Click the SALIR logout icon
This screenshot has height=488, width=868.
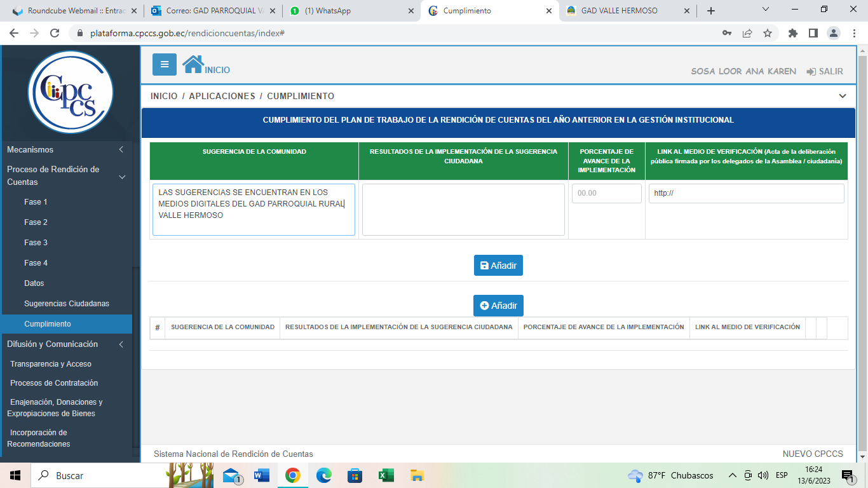(x=811, y=72)
